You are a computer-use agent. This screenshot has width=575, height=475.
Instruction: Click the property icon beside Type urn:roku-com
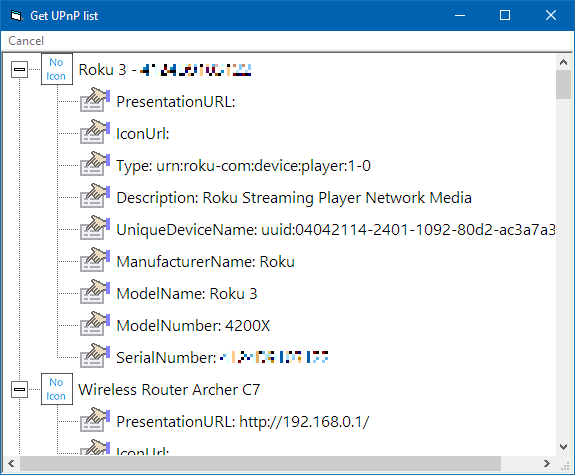95,164
